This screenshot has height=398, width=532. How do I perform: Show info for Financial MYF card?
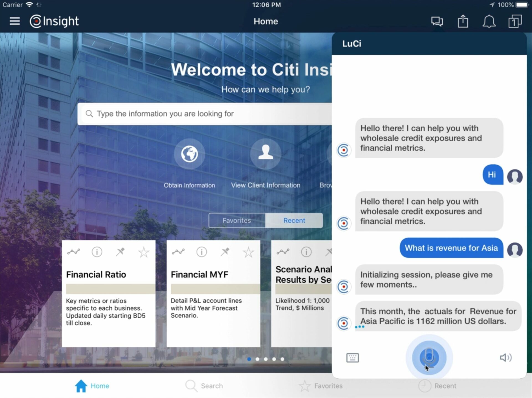pyautogui.click(x=201, y=252)
